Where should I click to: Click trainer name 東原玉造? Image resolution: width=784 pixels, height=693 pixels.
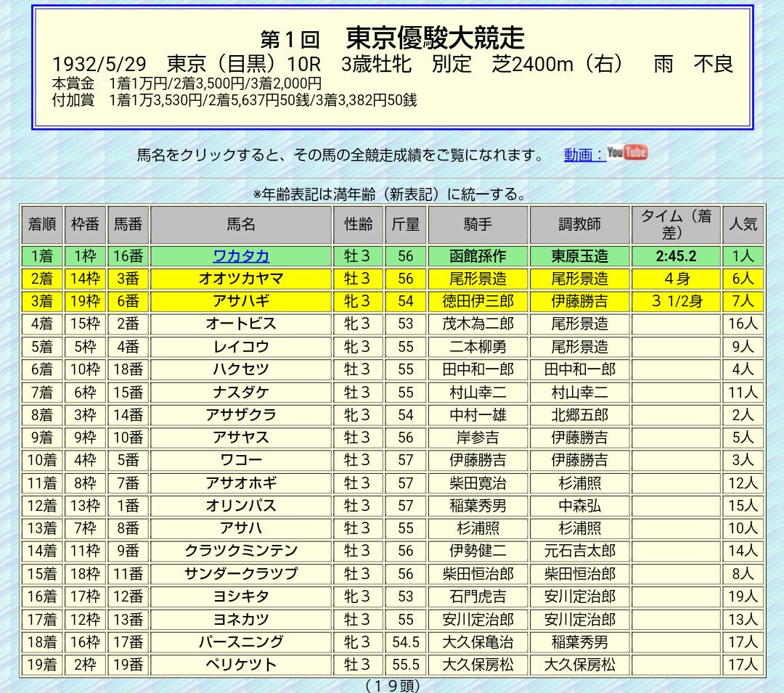click(579, 256)
